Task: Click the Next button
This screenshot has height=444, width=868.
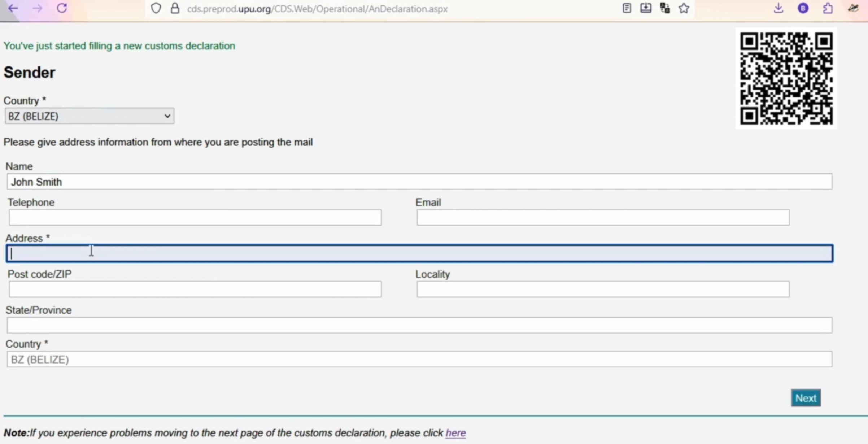Action: coord(806,398)
